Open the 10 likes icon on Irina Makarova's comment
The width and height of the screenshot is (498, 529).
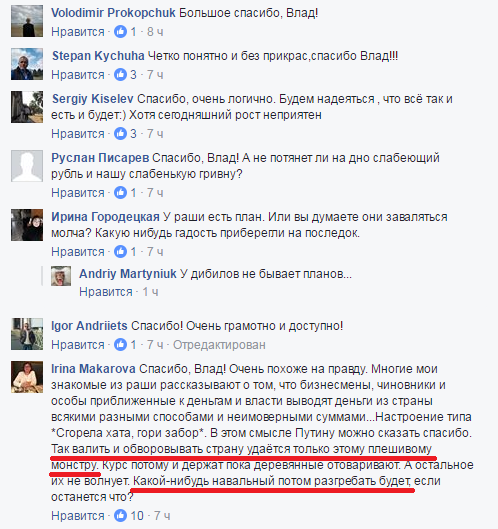(120, 516)
